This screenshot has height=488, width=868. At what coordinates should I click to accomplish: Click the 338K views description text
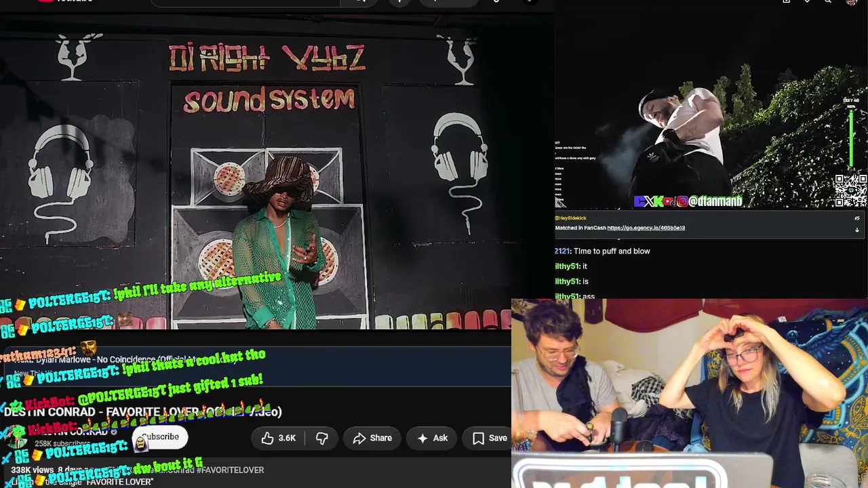click(x=32, y=470)
